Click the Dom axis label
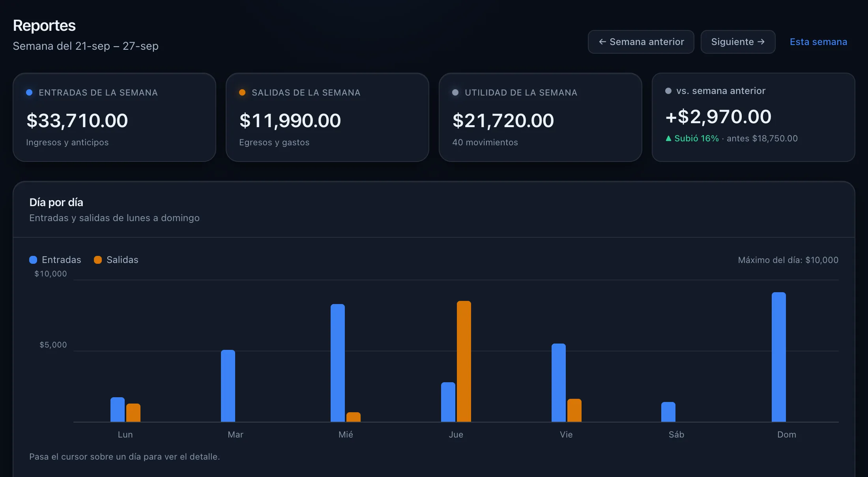This screenshot has width=868, height=477. coord(787,435)
